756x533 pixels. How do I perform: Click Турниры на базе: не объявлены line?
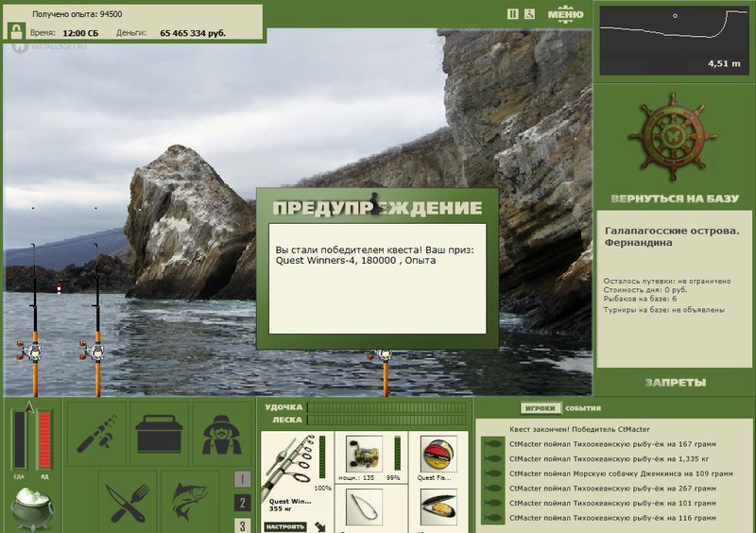pos(664,310)
